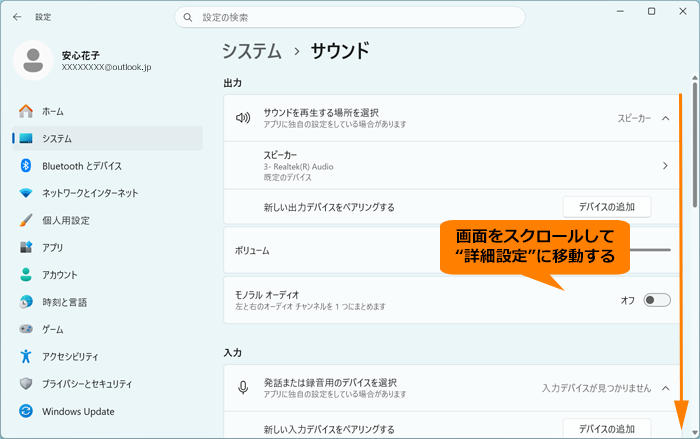Click the Windows Update sync icon

(x=26, y=411)
